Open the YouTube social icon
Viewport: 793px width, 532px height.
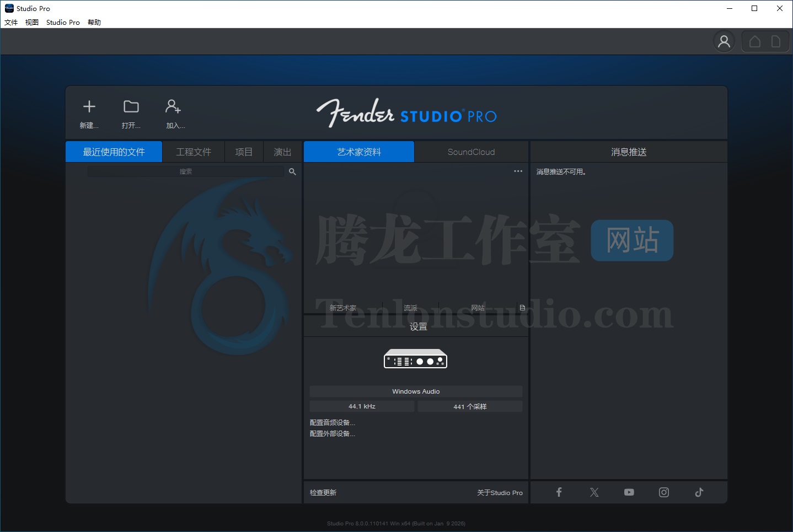coord(629,492)
